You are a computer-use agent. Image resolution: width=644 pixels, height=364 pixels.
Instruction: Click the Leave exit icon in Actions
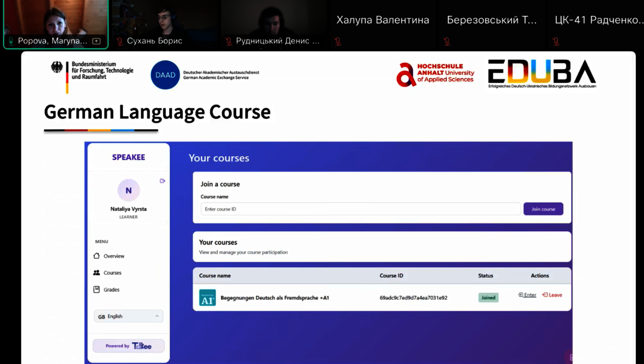click(x=545, y=294)
